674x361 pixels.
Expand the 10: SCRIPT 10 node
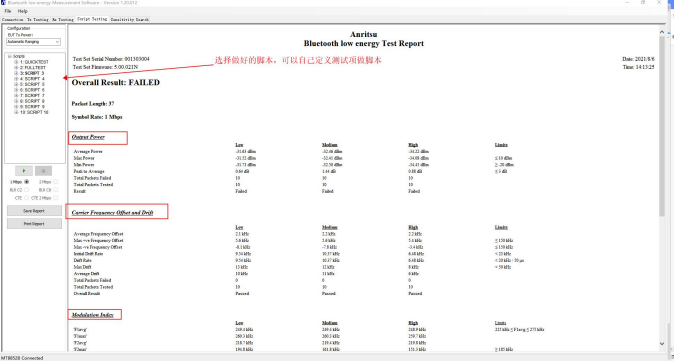coord(16,112)
